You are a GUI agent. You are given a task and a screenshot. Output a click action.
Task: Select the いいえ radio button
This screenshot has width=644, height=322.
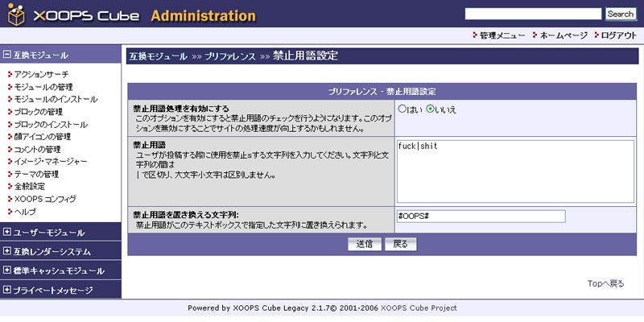[430, 109]
